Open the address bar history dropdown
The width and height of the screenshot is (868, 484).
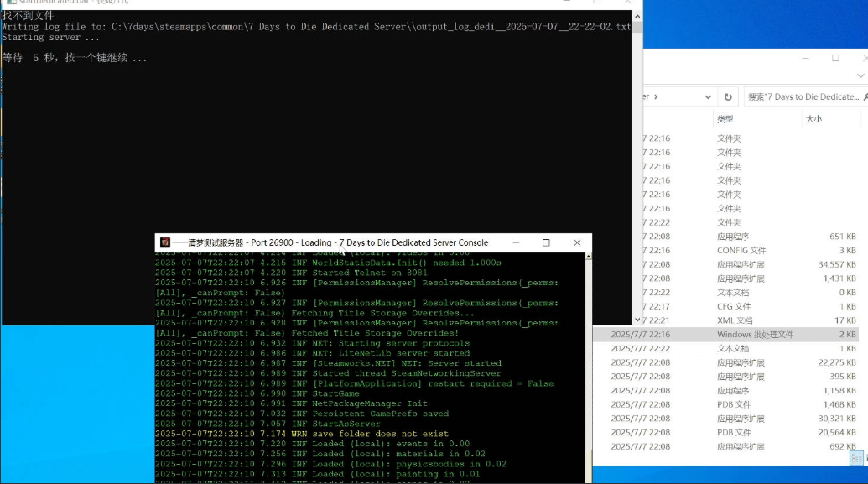pyautogui.click(x=706, y=96)
